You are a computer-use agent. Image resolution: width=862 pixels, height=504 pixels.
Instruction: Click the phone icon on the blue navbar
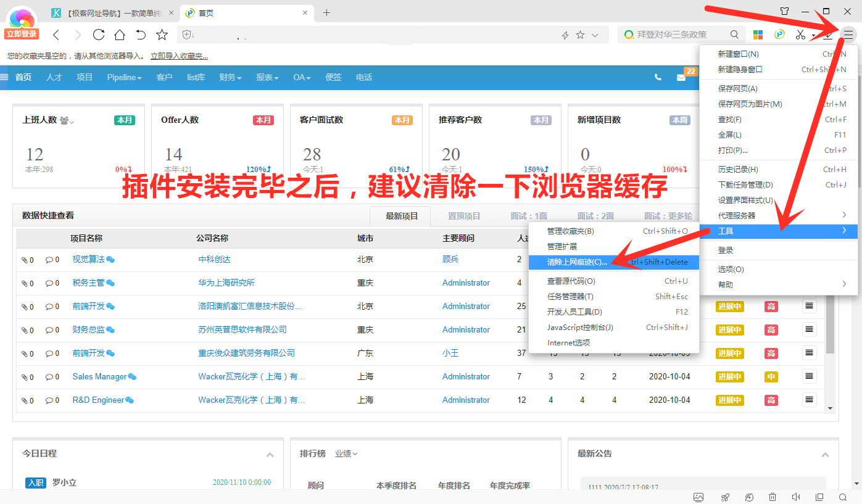657,78
